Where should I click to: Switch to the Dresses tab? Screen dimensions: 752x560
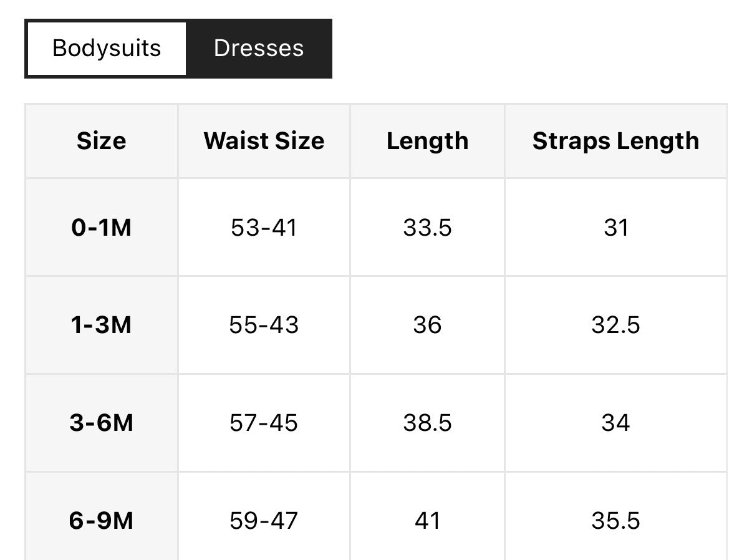pyautogui.click(x=259, y=49)
